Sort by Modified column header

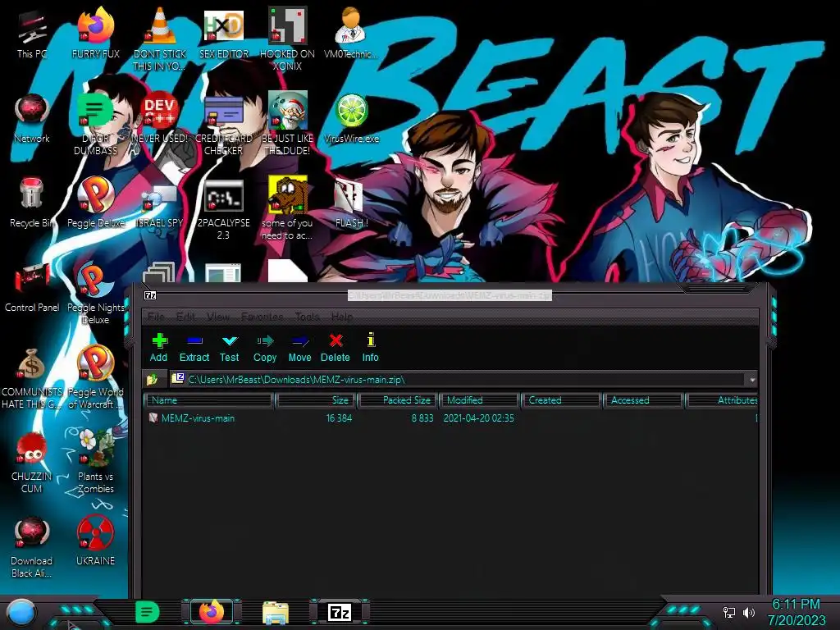480,400
